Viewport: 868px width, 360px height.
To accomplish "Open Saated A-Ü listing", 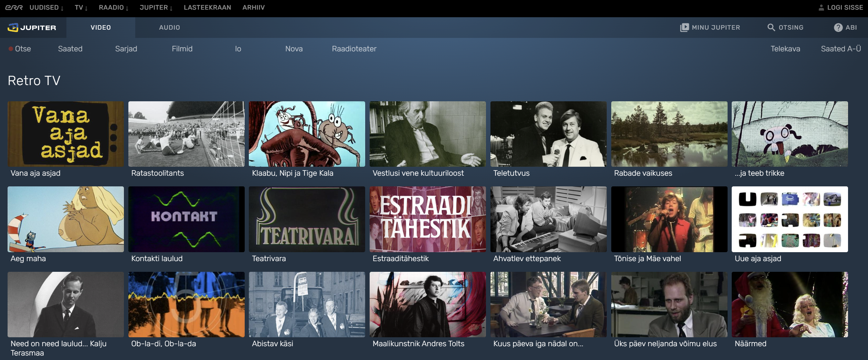I will point(841,49).
